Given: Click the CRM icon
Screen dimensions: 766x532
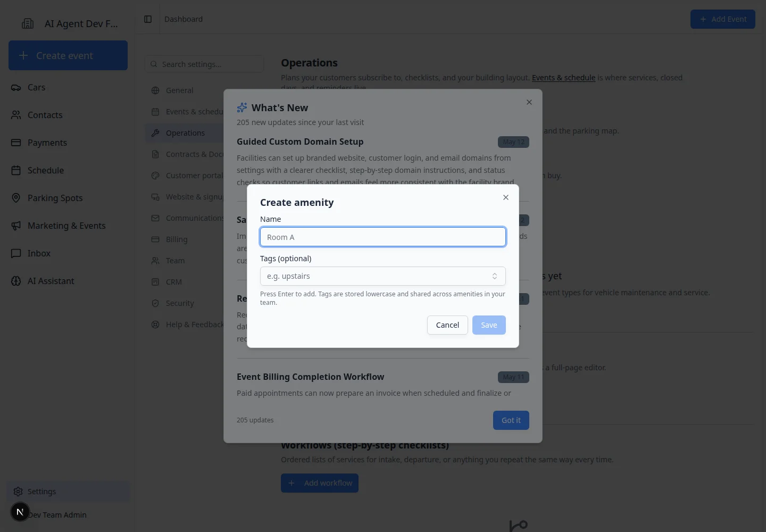Looking at the screenshot, I should (x=155, y=282).
